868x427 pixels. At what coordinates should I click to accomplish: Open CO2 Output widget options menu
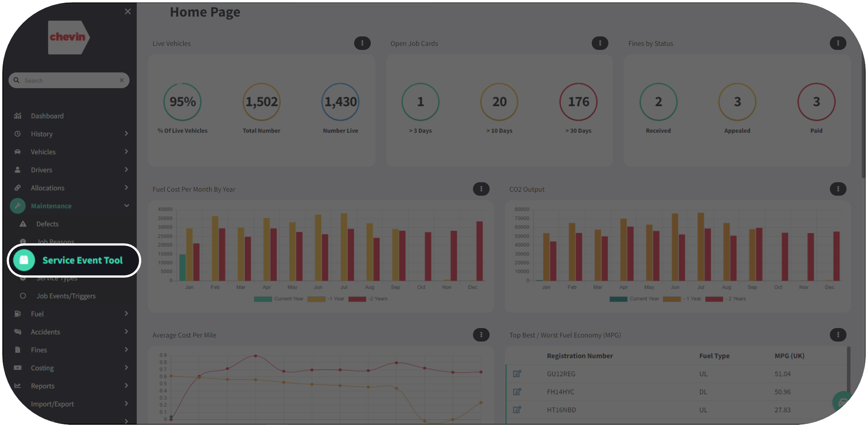click(x=838, y=189)
